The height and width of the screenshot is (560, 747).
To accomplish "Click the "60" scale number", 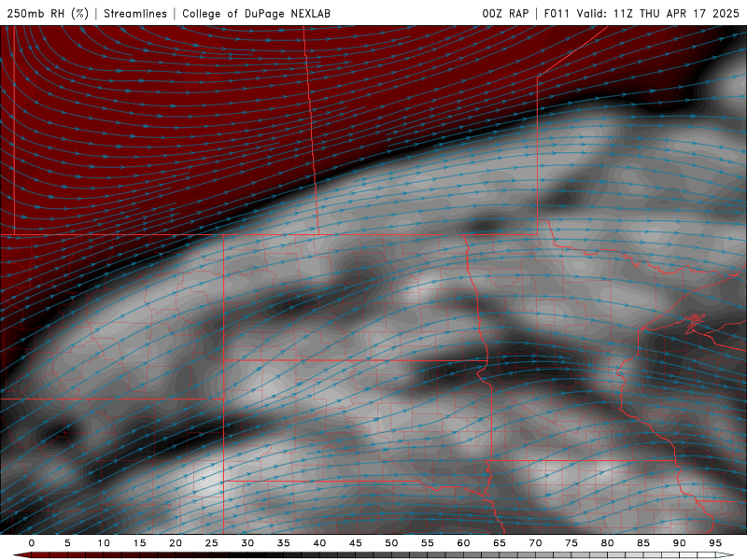I will point(463,543).
